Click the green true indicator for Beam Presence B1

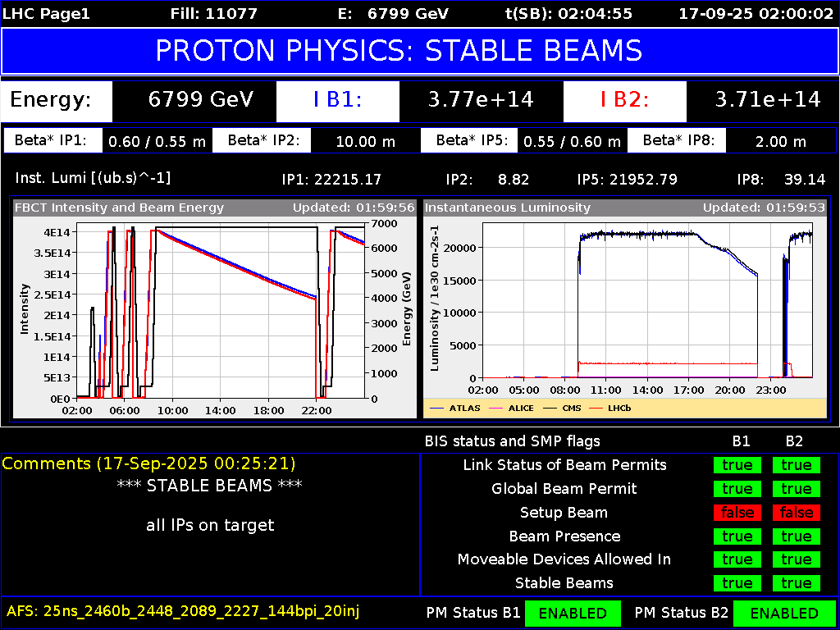pyautogui.click(x=737, y=536)
